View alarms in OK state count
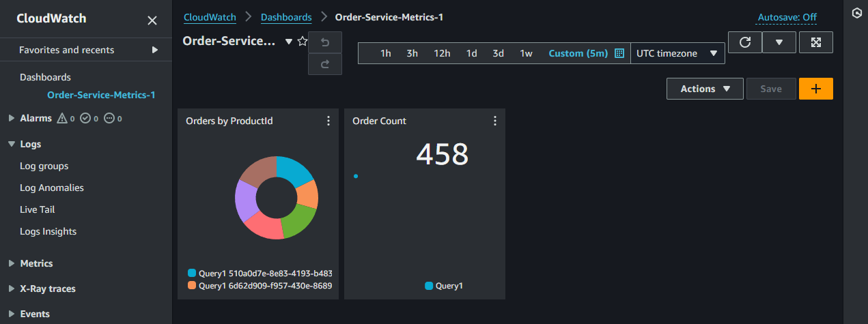 (90, 119)
